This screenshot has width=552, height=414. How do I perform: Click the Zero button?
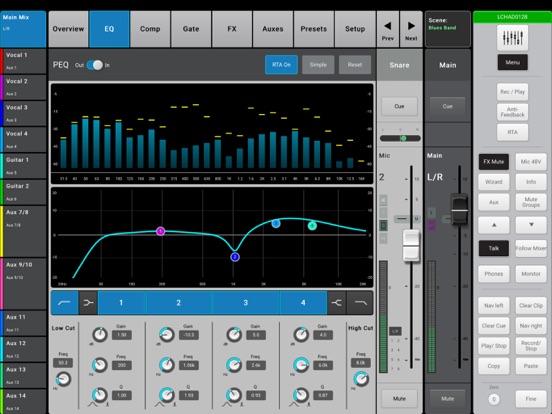pyautogui.click(x=494, y=399)
